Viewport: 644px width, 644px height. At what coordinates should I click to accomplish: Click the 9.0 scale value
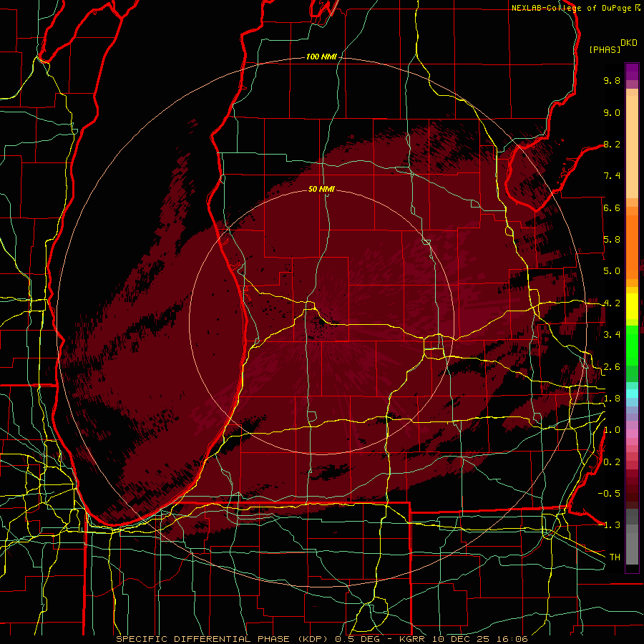coord(612,112)
